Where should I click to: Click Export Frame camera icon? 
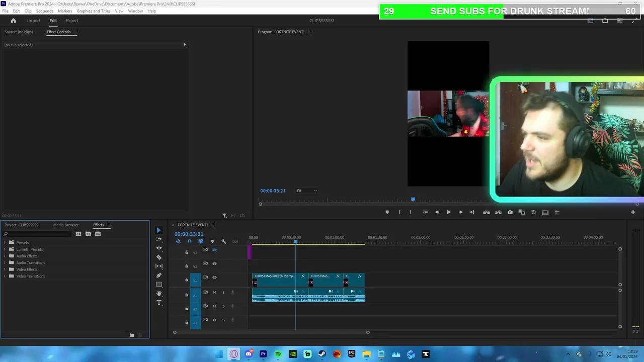point(510,212)
